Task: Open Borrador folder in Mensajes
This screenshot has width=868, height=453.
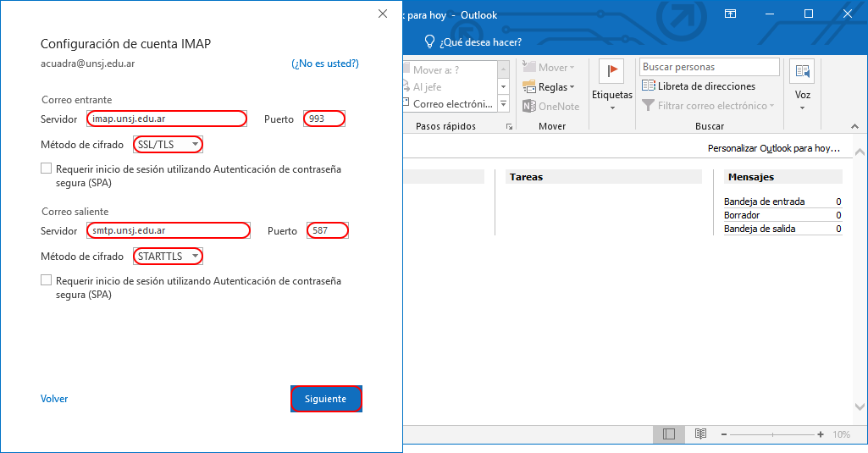Action: point(742,215)
